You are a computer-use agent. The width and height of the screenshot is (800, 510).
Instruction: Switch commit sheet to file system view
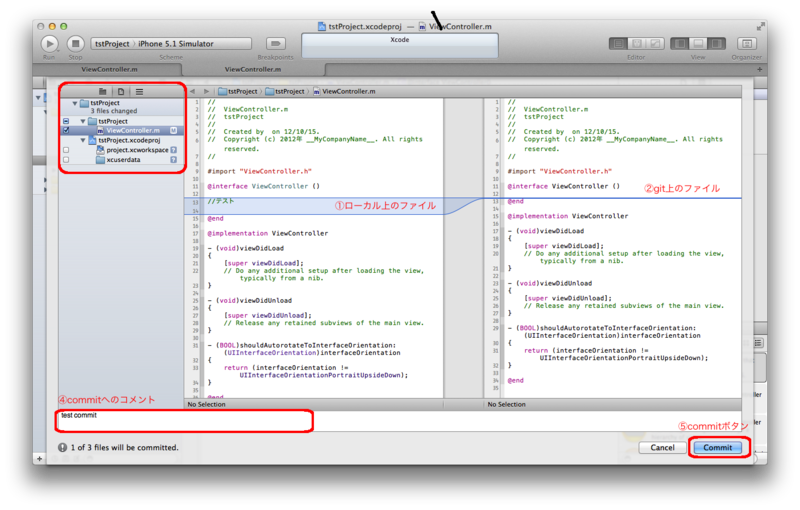click(121, 91)
